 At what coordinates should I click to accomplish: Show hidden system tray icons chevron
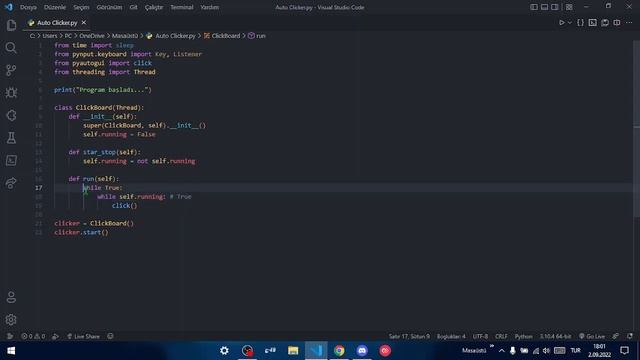click(502, 351)
